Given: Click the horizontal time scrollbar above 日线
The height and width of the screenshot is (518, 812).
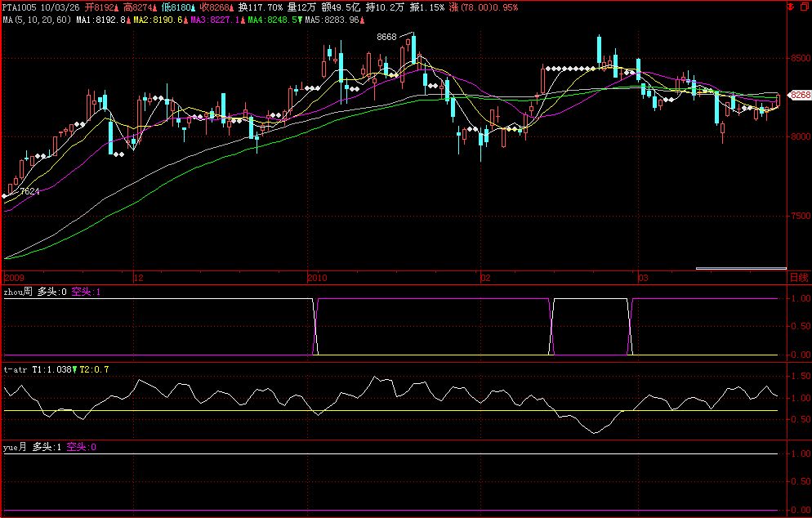Looking at the screenshot, I should tap(741, 268).
